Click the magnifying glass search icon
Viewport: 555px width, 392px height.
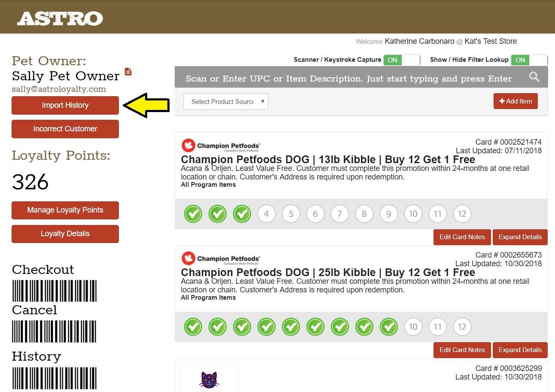pos(534,77)
